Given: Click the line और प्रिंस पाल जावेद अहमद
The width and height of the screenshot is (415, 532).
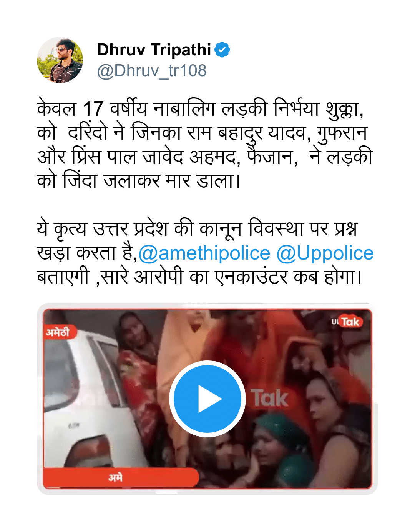Looking at the screenshot, I should click(205, 157).
